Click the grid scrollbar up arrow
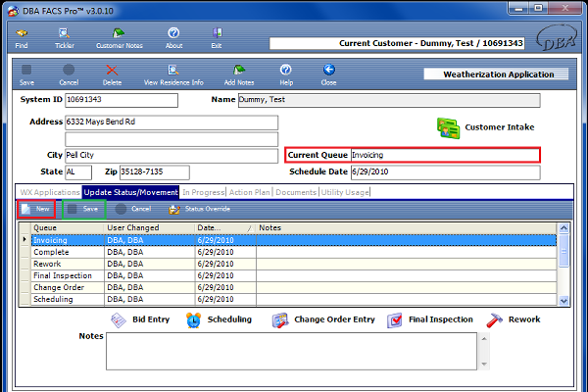 [x=564, y=228]
